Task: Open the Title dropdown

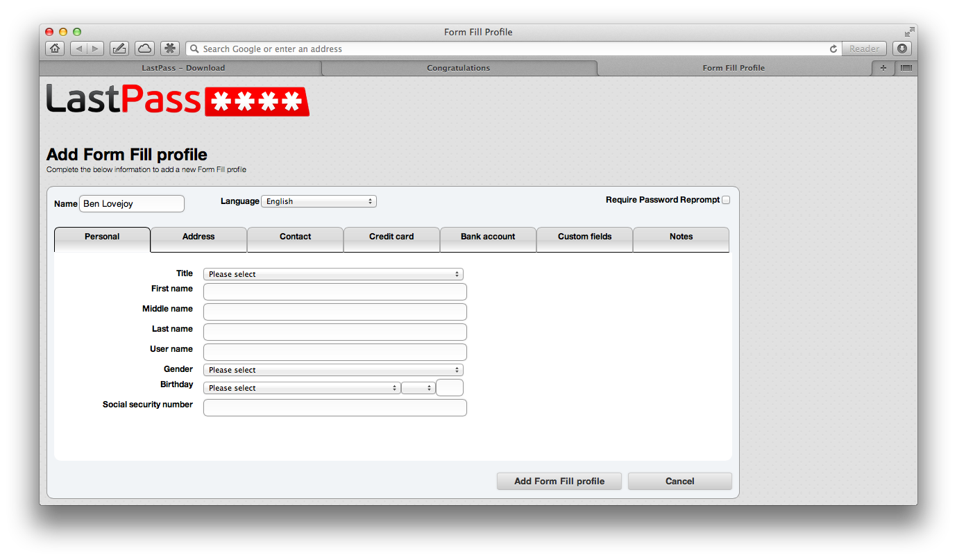Action: pyautogui.click(x=333, y=274)
